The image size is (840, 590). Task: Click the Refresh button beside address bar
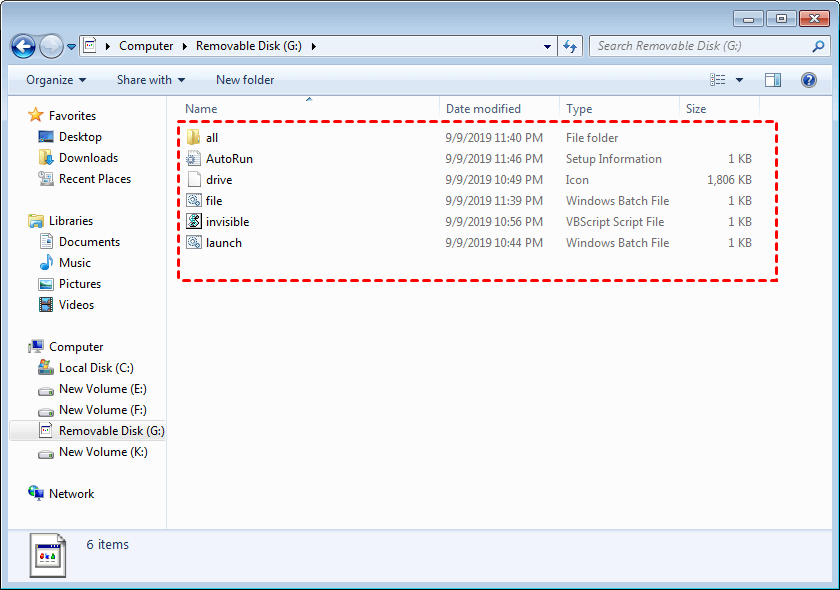pos(570,46)
